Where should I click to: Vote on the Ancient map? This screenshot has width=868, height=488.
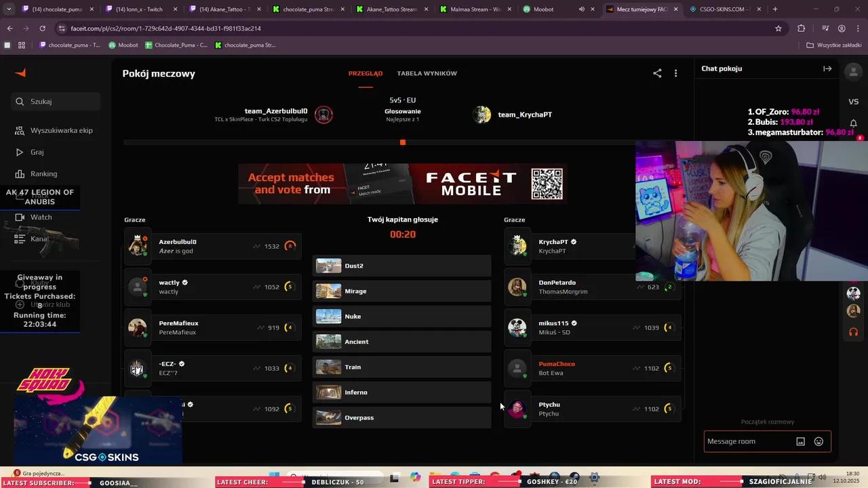coord(402,342)
